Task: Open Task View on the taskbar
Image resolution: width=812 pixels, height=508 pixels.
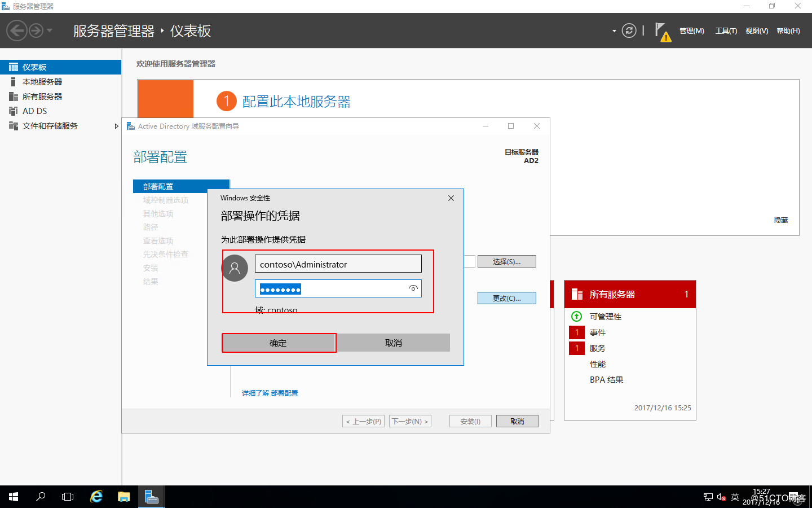Action: [68, 497]
